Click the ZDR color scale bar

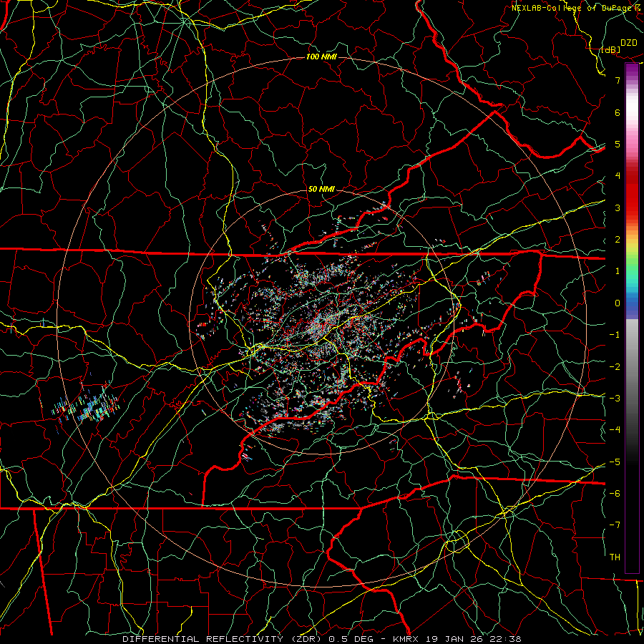click(632, 318)
